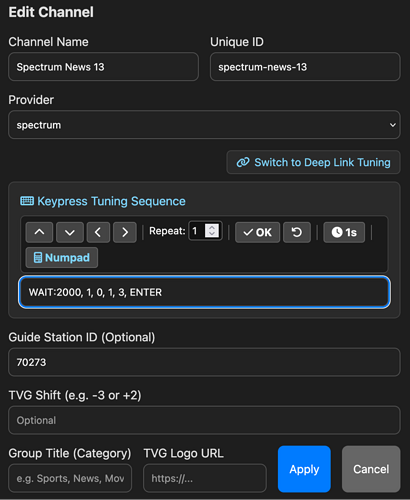Screen dimensions: 410x500
Task: Increase the Repeat count stepper
Action: pyautogui.click(x=212, y=227)
